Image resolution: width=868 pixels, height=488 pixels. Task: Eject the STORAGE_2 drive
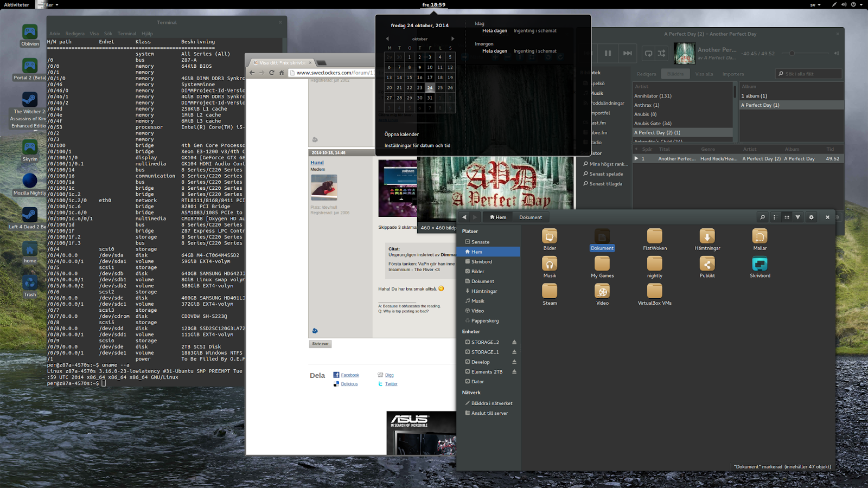tap(514, 342)
